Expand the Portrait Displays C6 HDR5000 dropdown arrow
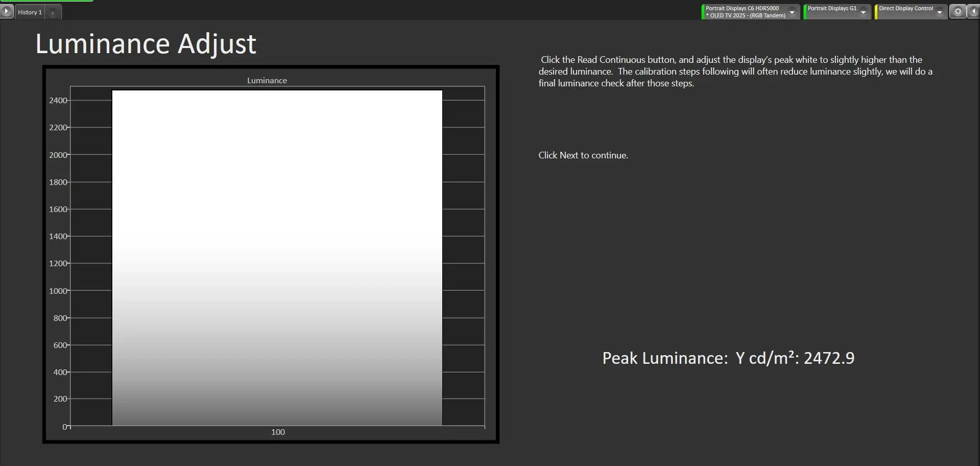This screenshot has width=980, height=466. point(792,12)
